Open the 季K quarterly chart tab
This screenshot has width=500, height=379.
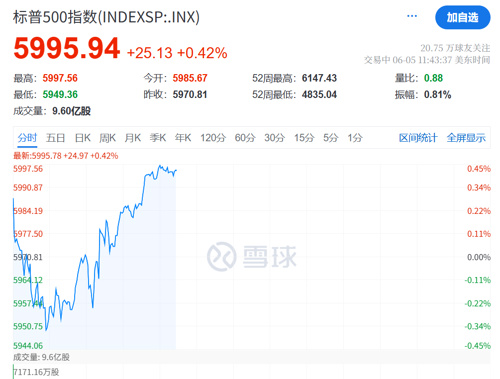tap(158, 138)
